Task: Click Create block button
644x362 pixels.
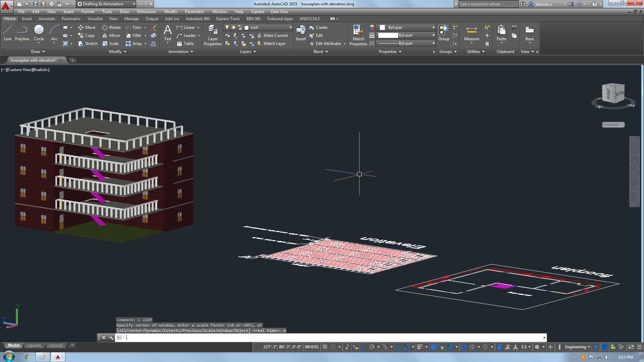Action: pyautogui.click(x=318, y=27)
